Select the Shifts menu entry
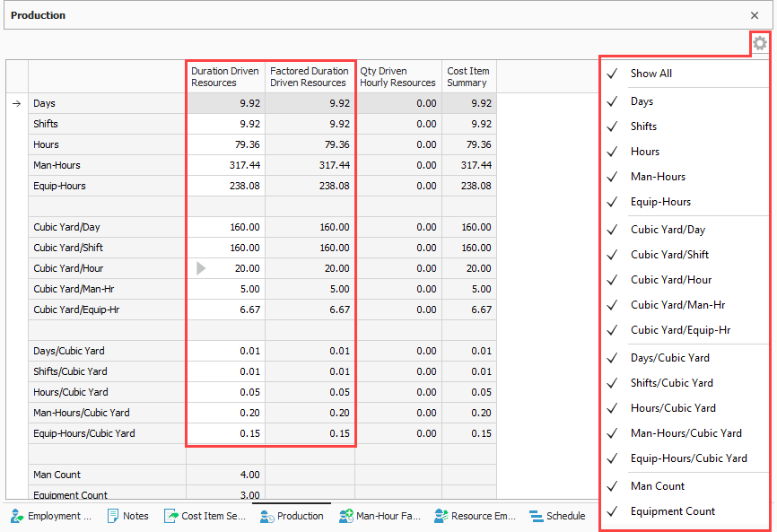 click(x=643, y=126)
